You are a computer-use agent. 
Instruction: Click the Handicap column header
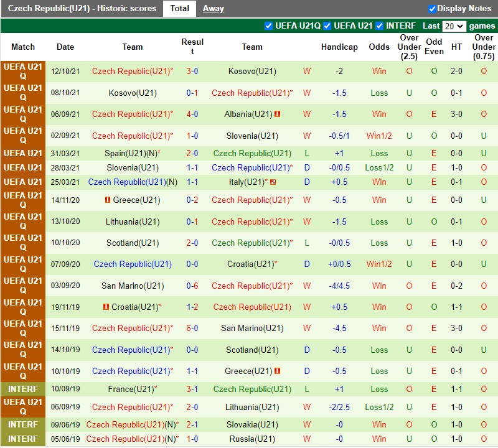tap(339, 47)
